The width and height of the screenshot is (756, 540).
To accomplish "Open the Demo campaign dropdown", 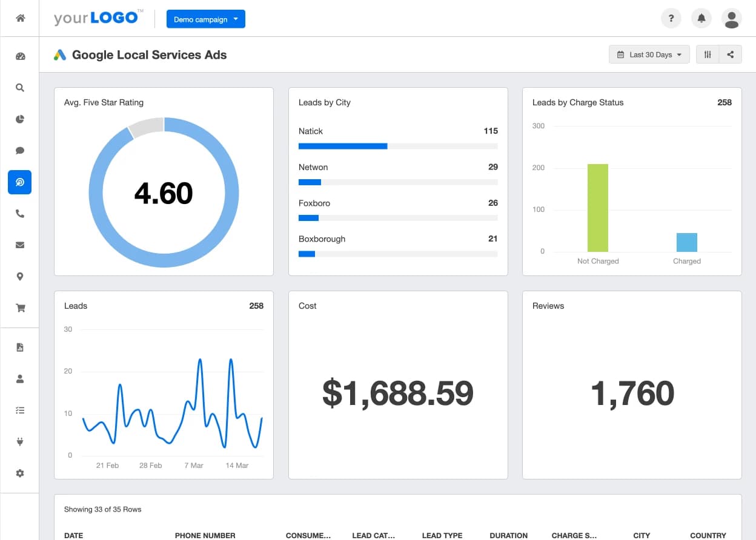I will pos(205,19).
